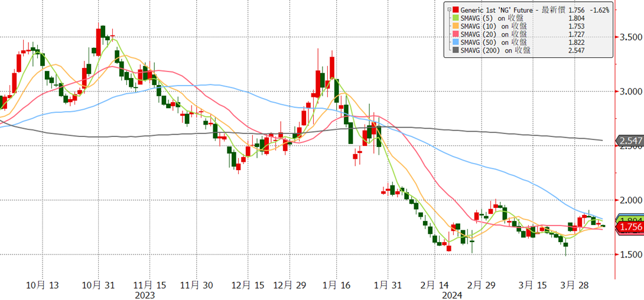
Task: Click the pink SMAVG (20) color swatch
Action: (x=456, y=34)
